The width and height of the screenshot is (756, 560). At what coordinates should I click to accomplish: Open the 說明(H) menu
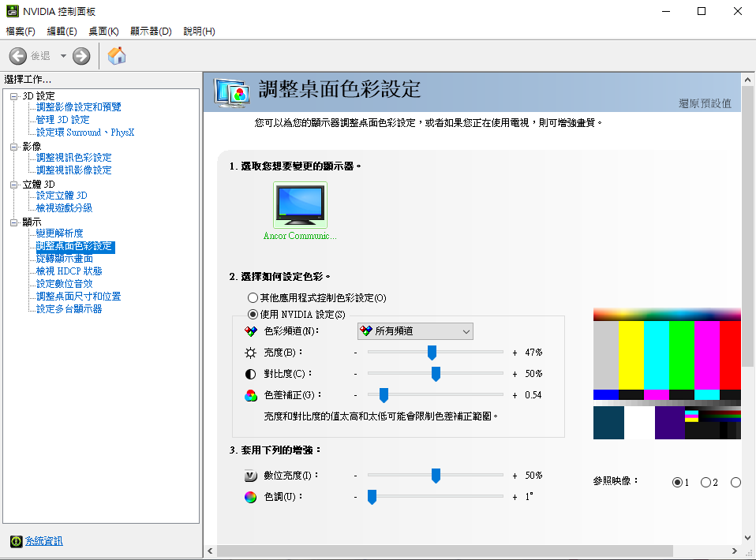pos(199,32)
